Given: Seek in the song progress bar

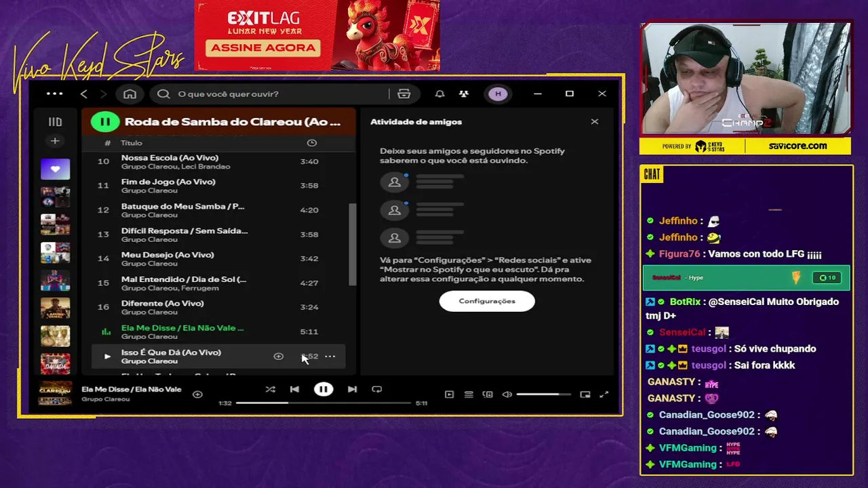Looking at the screenshot, I should coord(323,403).
